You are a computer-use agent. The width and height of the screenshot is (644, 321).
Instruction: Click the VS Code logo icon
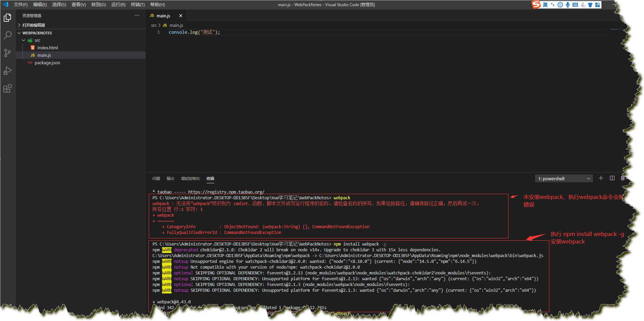5,4
